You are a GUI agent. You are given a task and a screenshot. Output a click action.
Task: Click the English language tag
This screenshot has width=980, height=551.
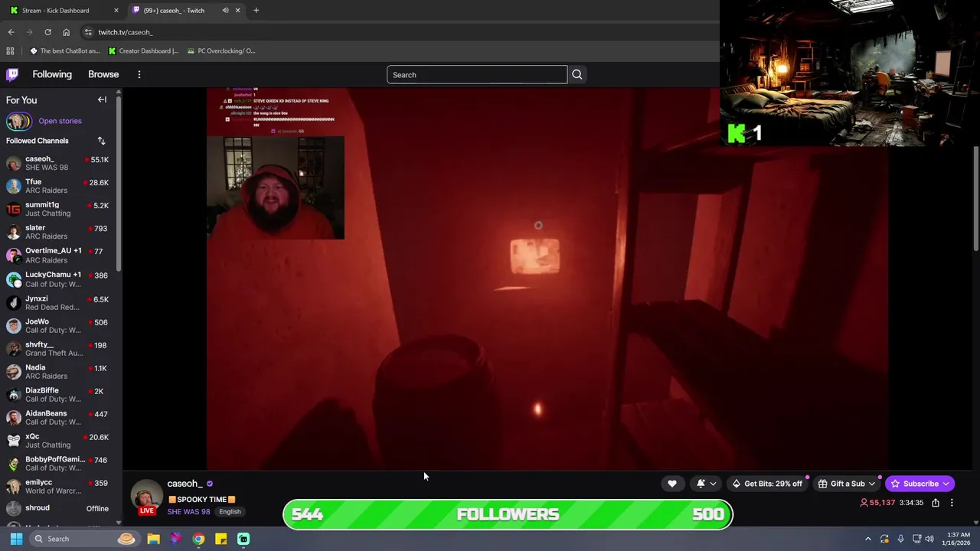[x=230, y=512]
